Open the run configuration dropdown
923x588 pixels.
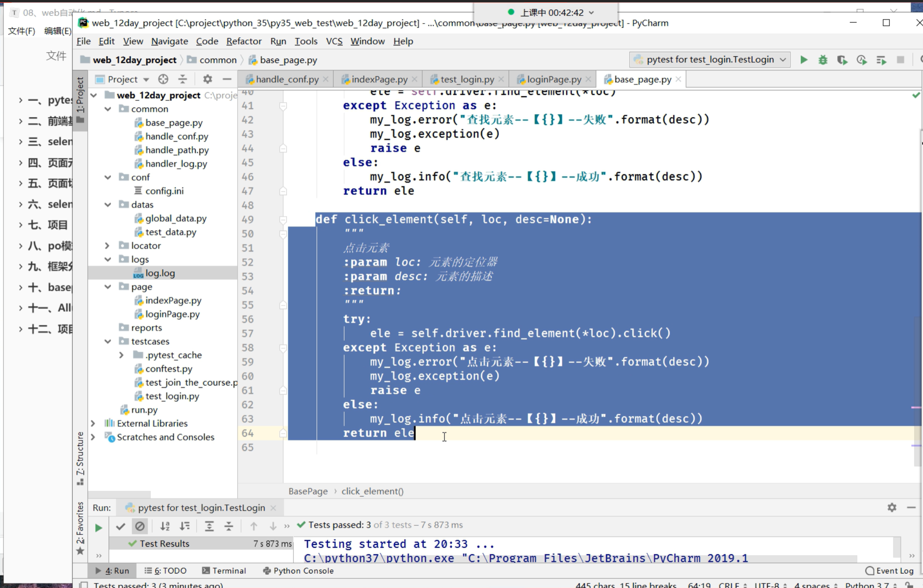pyautogui.click(x=710, y=59)
